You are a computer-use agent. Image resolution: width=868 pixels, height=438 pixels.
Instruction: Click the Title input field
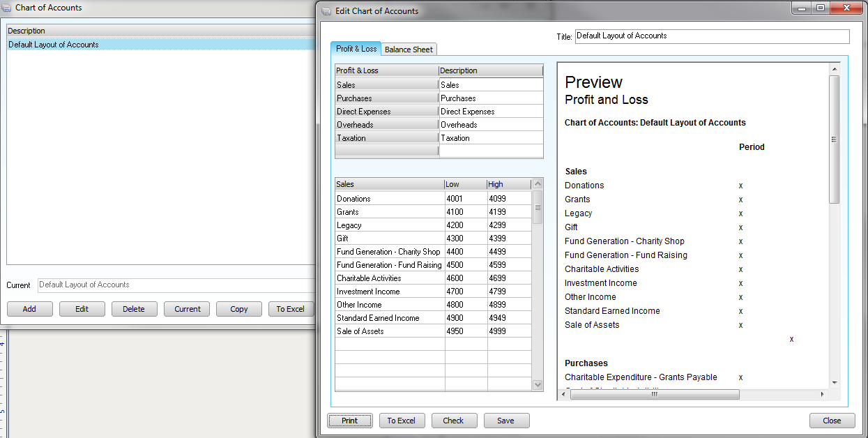pos(712,36)
